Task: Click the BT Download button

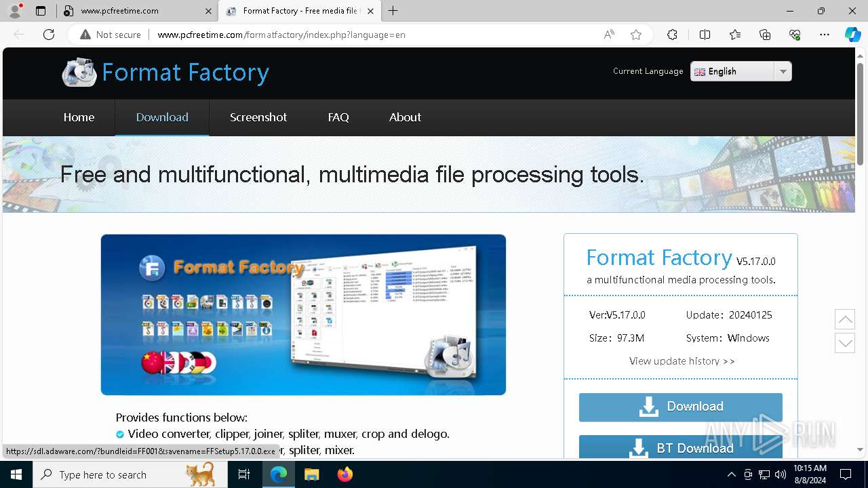Action: pyautogui.click(x=681, y=447)
